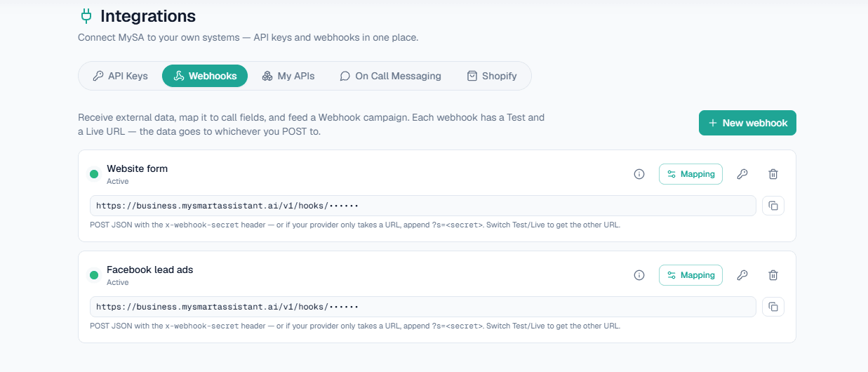Click the green status dot for Website form

(94, 174)
